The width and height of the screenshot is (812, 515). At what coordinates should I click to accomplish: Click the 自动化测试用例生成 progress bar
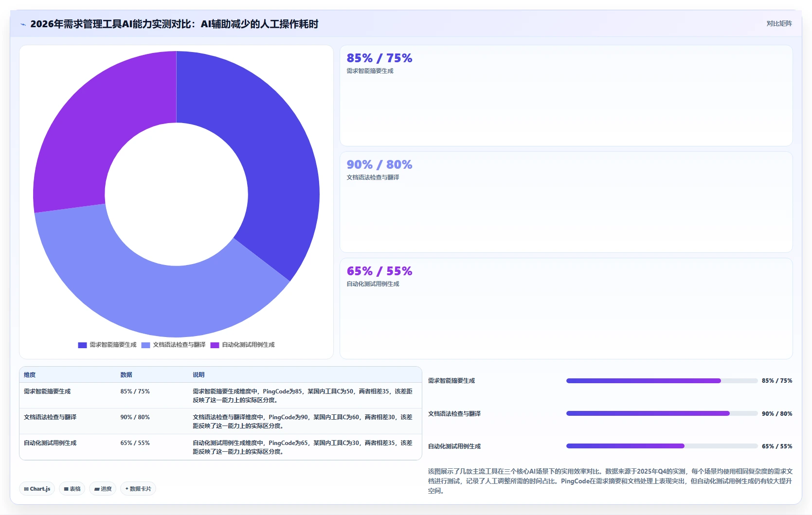[662, 446]
